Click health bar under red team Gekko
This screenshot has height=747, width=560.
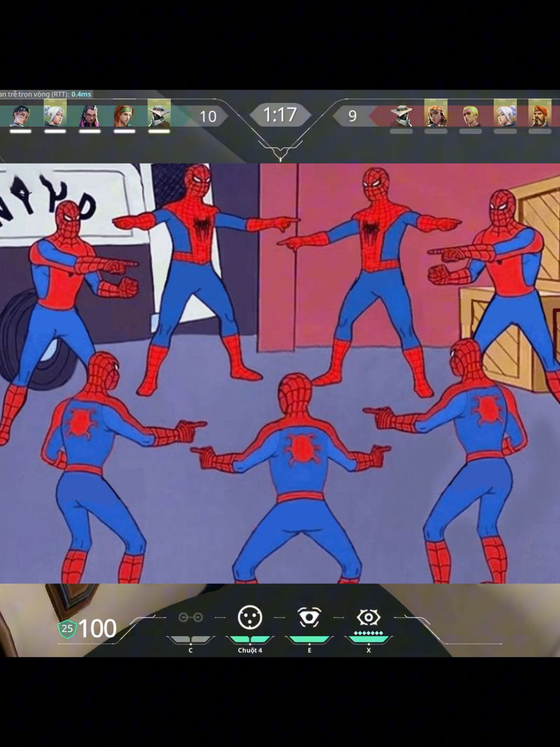(x=470, y=131)
